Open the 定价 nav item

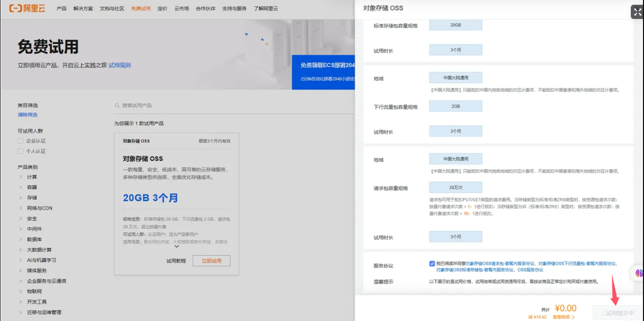coord(162,9)
